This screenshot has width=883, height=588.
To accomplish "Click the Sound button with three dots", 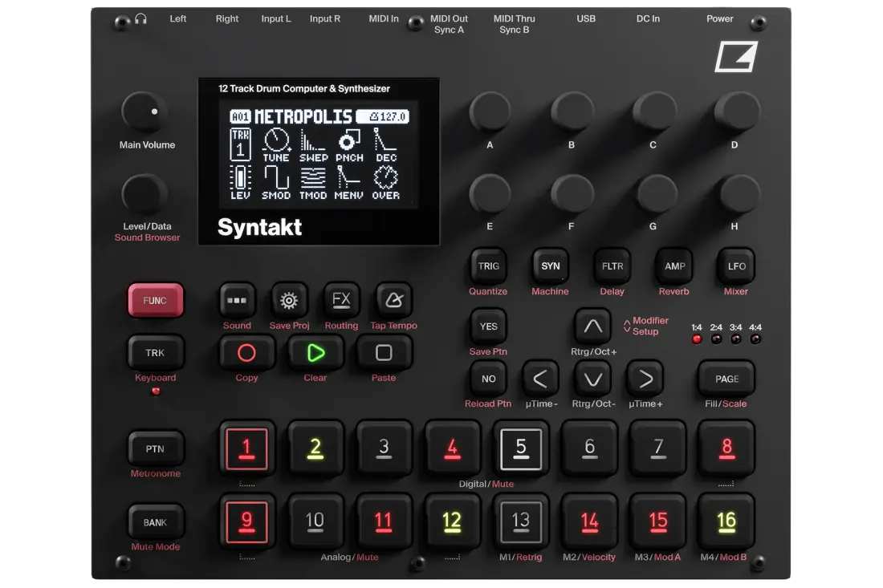I will (x=237, y=301).
